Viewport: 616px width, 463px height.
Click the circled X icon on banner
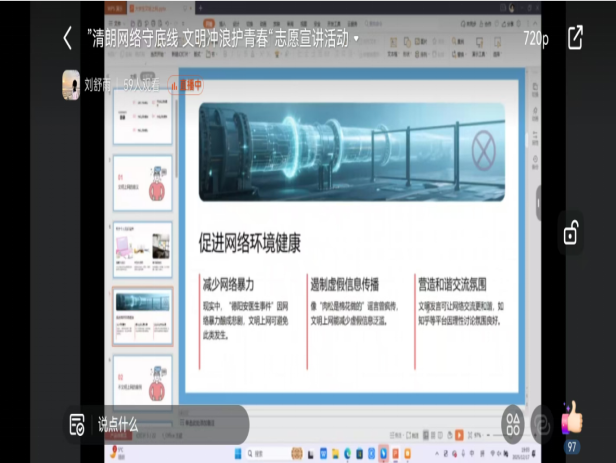pyautogui.click(x=483, y=151)
